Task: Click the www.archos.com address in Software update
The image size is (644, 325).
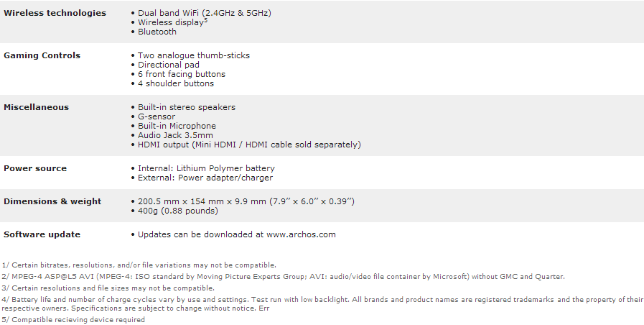Action: coord(300,234)
